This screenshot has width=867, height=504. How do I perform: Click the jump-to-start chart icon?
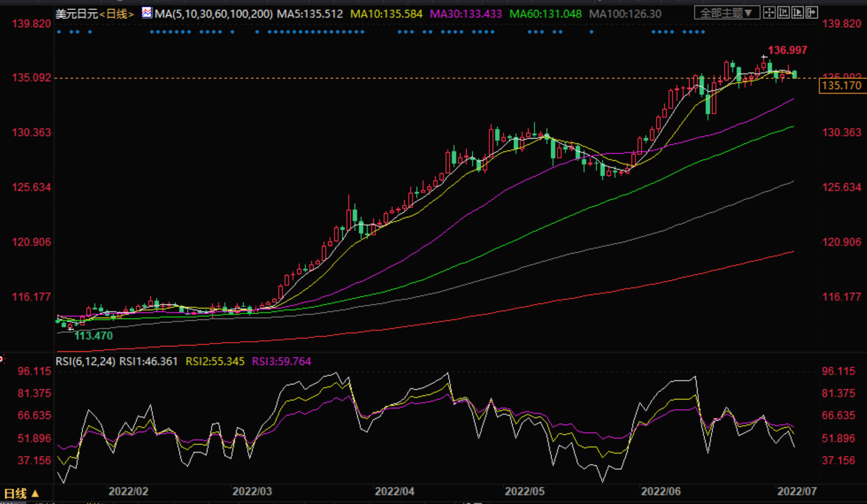pos(783,12)
